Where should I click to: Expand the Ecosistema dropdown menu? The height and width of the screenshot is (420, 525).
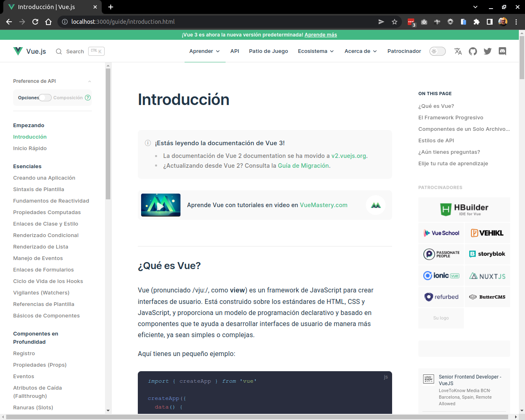[316, 51]
